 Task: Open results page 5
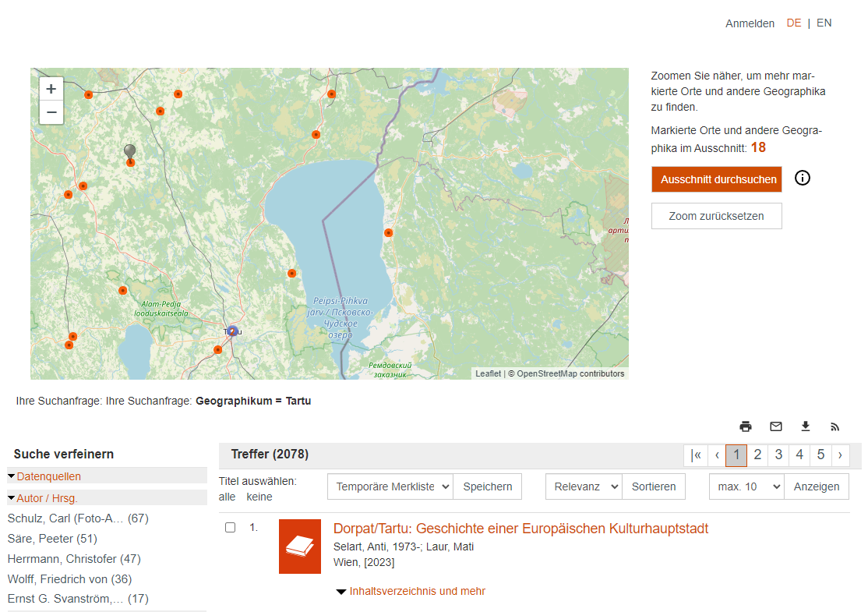pyautogui.click(x=820, y=455)
